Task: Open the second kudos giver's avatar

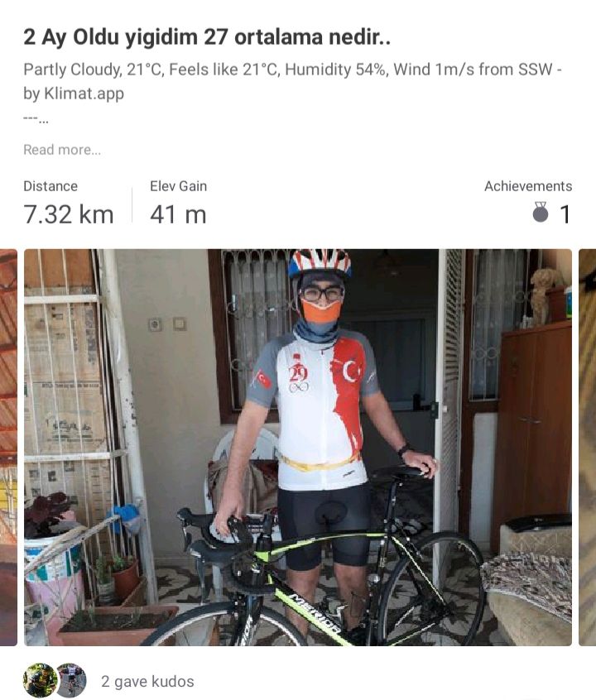Action: pos(71,680)
